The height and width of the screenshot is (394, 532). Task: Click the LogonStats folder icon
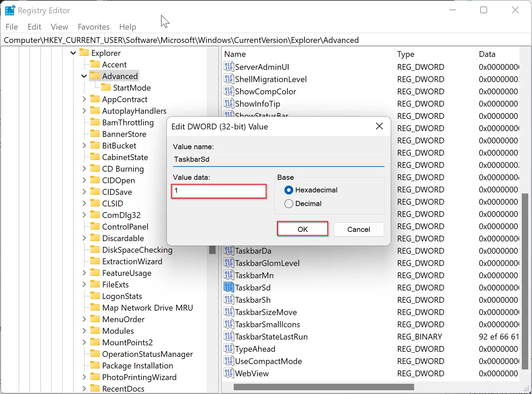[95, 296]
